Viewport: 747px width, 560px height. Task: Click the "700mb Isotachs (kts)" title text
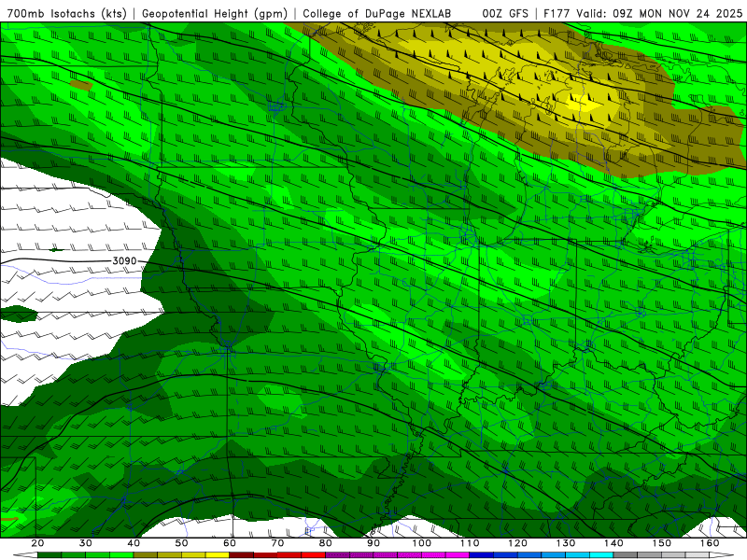tap(66, 13)
